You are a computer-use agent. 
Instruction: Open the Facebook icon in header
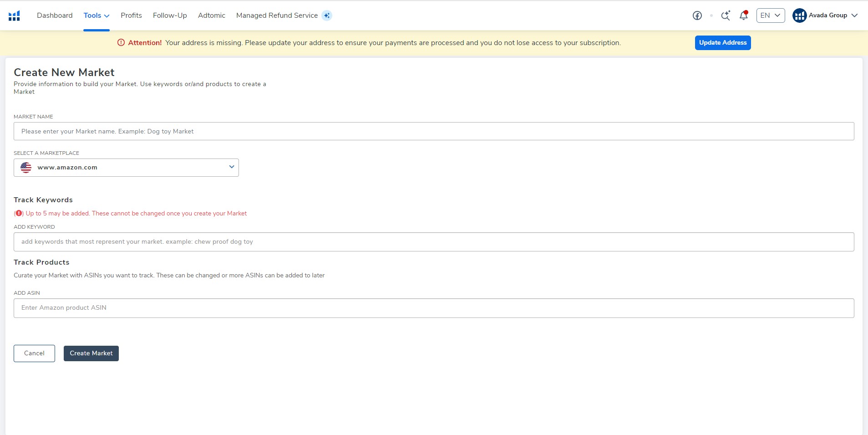(x=697, y=15)
